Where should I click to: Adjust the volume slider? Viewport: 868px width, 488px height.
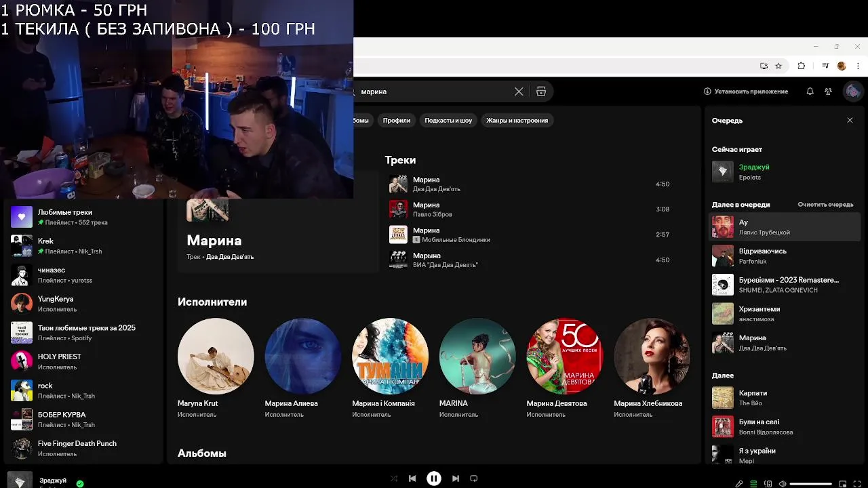pos(811,484)
